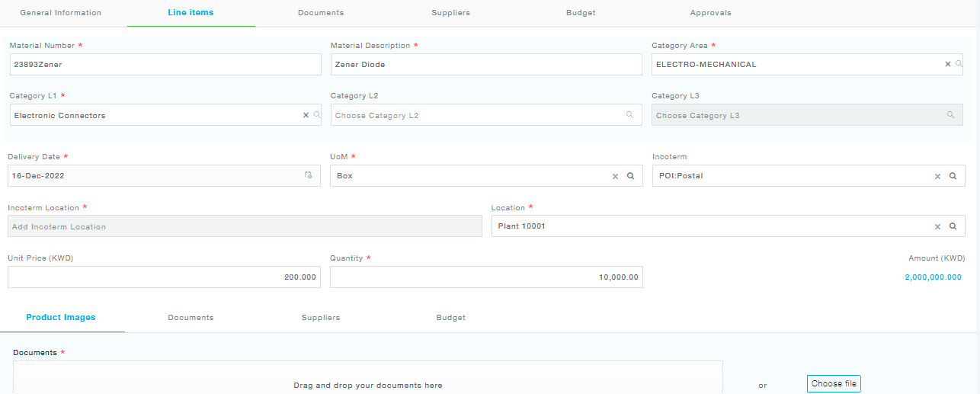Image resolution: width=980 pixels, height=394 pixels.
Task: Search units with the UoM magnifier icon
Action: point(630,175)
